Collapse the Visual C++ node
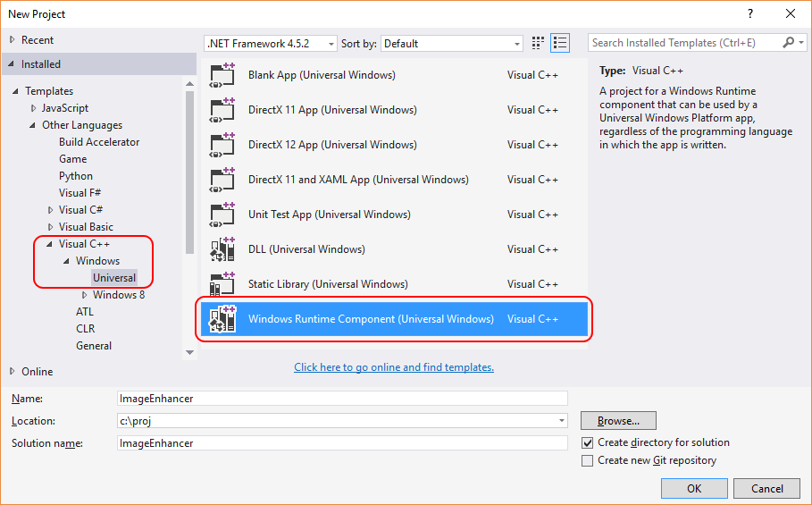The width and height of the screenshot is (812, 505). pos(50,244)
